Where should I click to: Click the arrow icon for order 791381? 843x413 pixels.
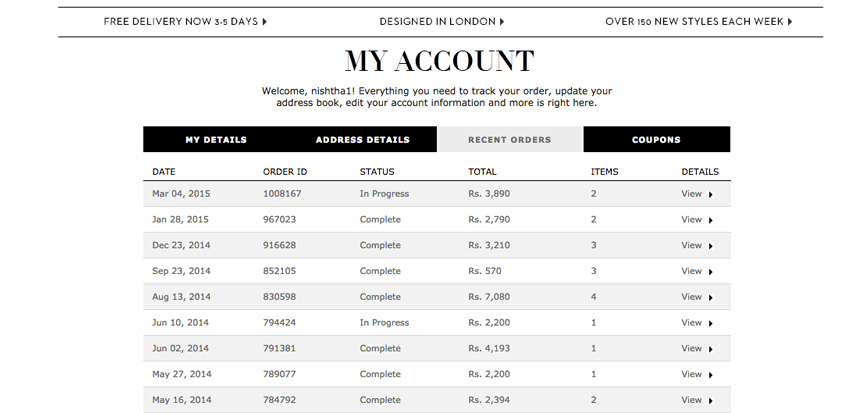click(x=711, y=349)
